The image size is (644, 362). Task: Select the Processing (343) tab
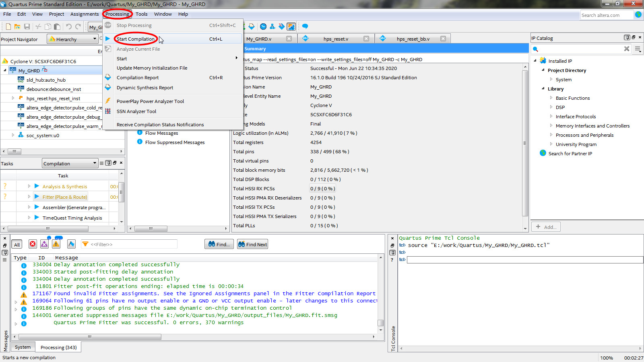[58, 347]
